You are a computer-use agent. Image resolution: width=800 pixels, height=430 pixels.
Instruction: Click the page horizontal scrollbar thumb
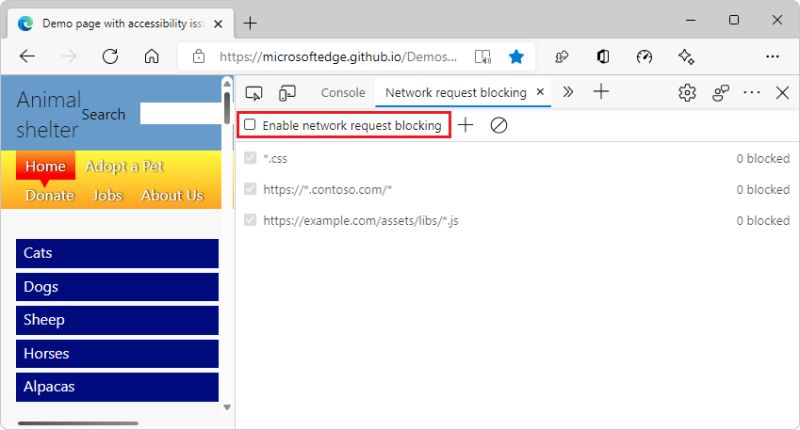[78, 423]
